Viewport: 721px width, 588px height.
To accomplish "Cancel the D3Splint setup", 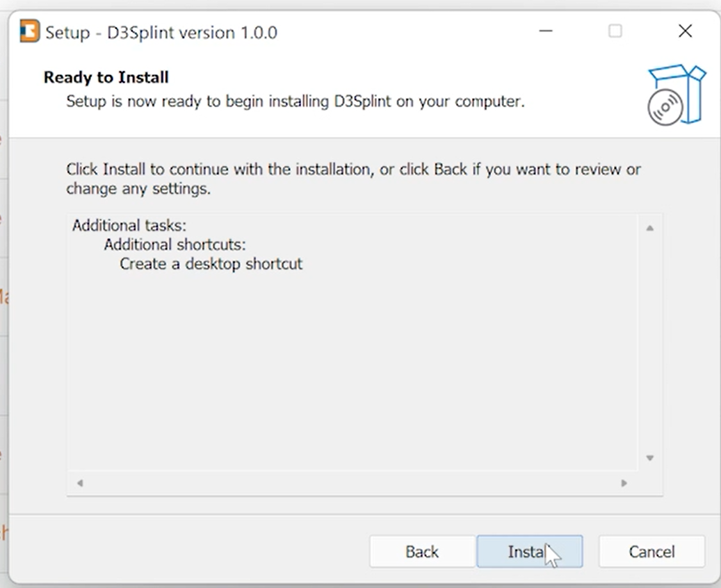I will (651, 551).
